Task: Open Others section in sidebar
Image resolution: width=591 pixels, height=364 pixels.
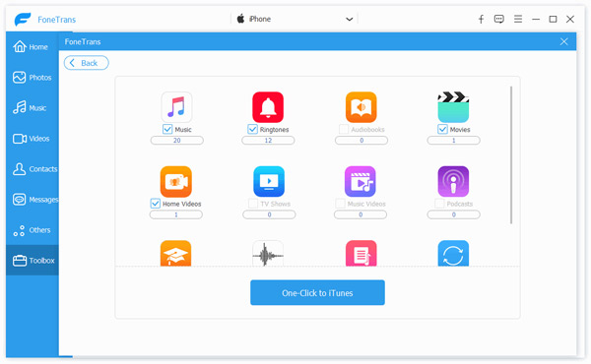Action: (x=33, y=230)
